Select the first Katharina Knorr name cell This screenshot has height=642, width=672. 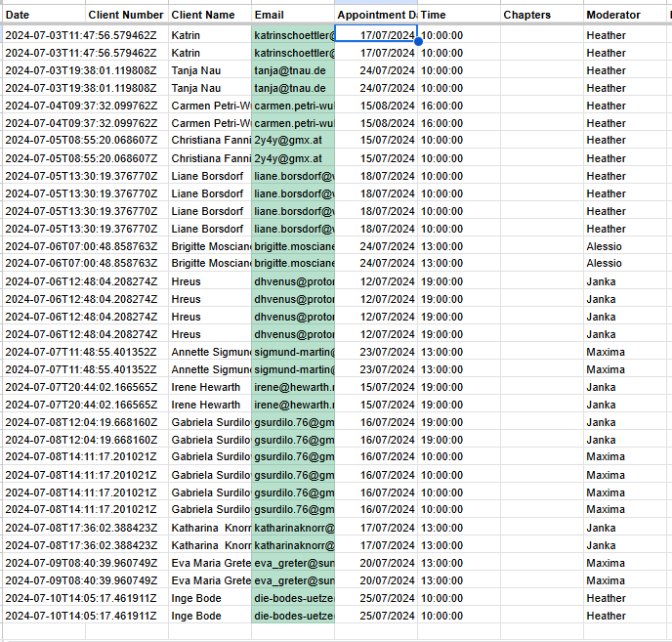(210, 528)
